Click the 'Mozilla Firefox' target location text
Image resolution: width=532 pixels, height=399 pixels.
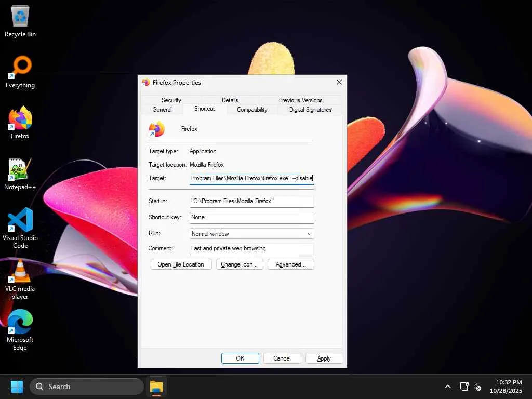coord(207,165)
